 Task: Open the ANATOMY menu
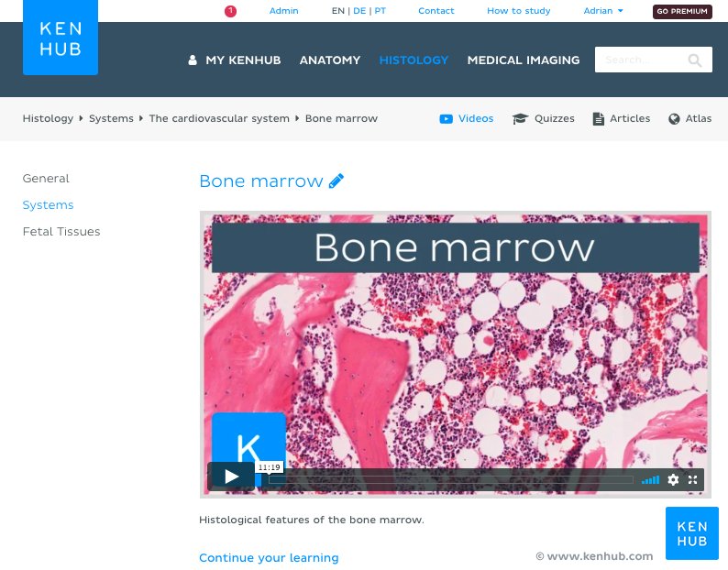[330, 60]
